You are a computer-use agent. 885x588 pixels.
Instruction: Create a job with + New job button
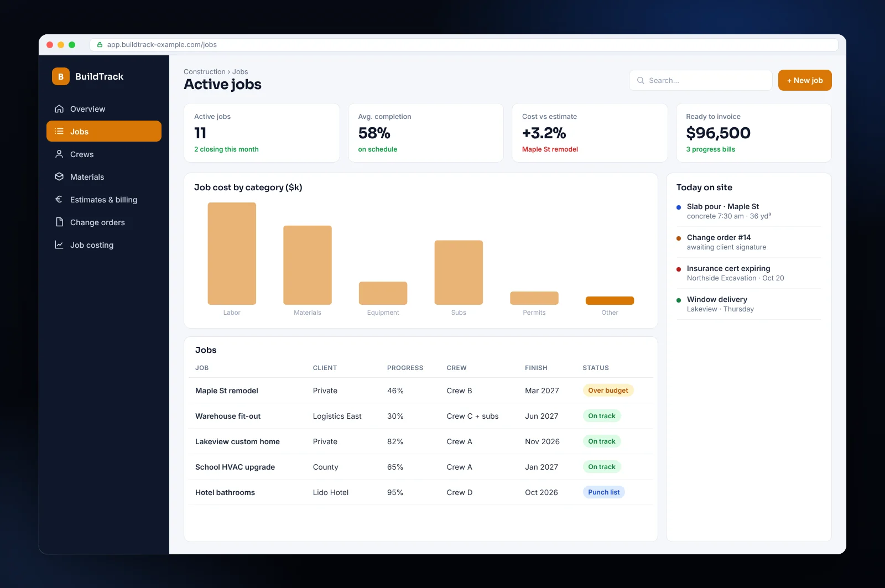click(805, 80)
